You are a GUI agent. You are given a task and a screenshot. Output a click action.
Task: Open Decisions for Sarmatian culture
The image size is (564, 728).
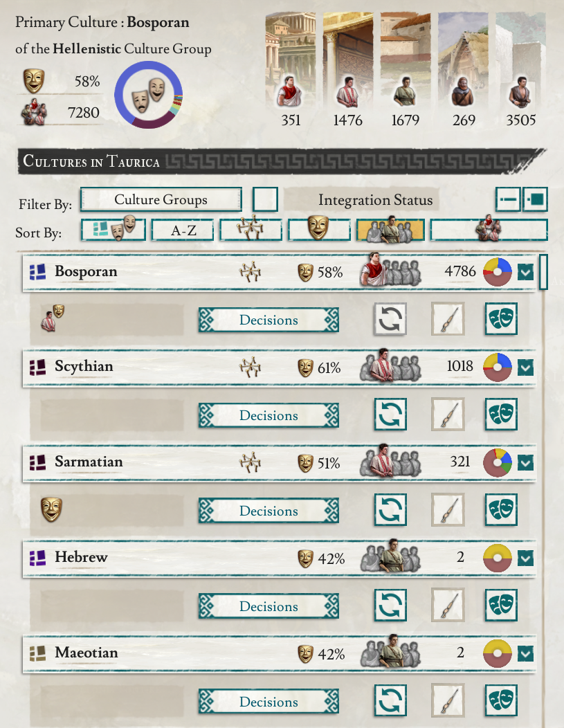269,511
